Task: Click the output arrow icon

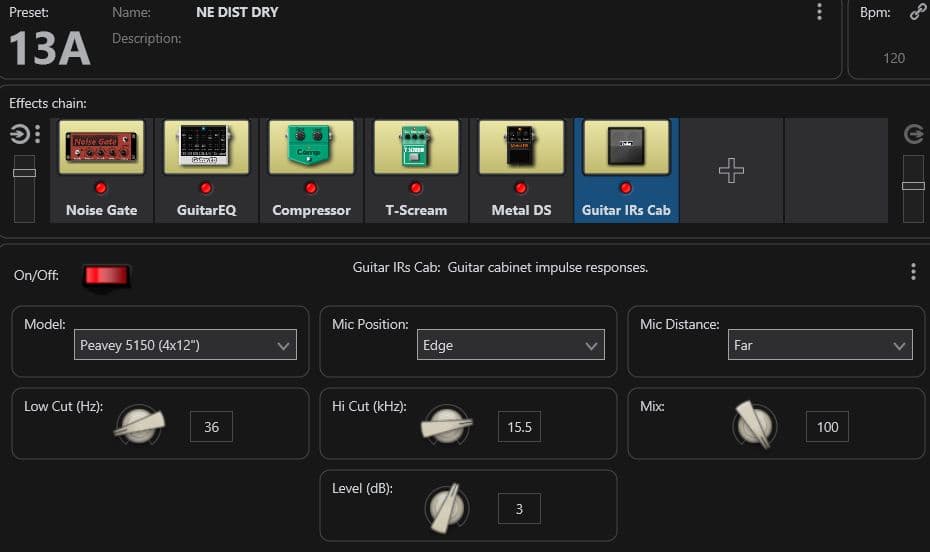Action: point(913,134)
